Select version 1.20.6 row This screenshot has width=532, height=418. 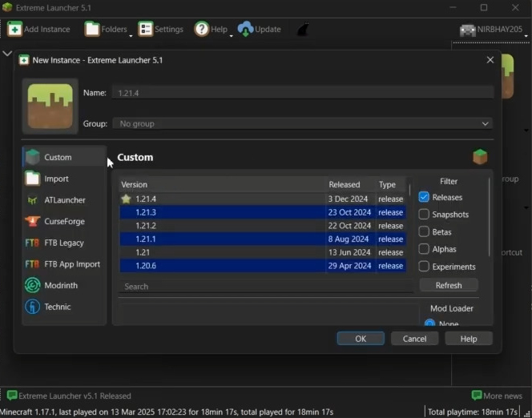point(263,265)
